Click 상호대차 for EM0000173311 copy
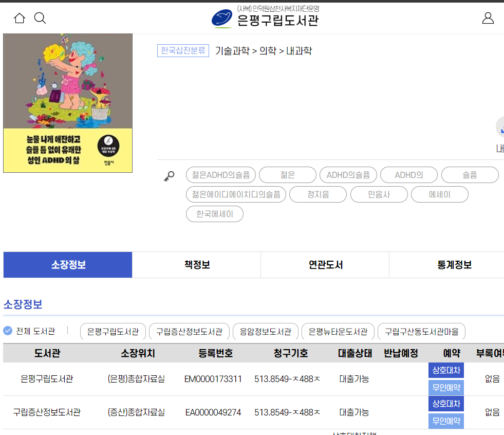This screenshot has width=504, height=435. point(446,370)
